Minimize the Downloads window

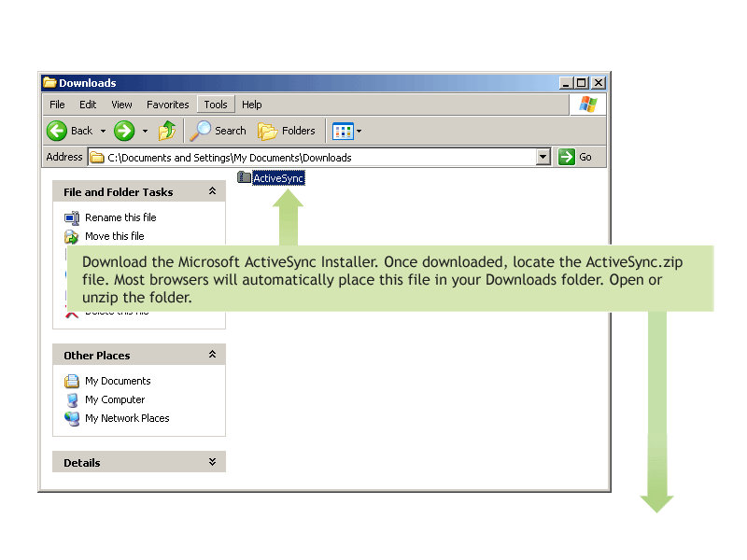[566, 83]
